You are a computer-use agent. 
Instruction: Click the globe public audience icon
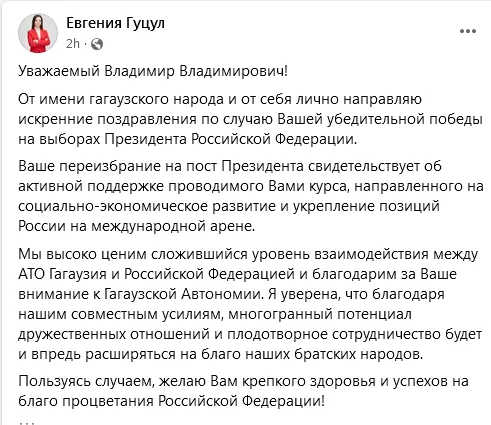click(97, 44)
